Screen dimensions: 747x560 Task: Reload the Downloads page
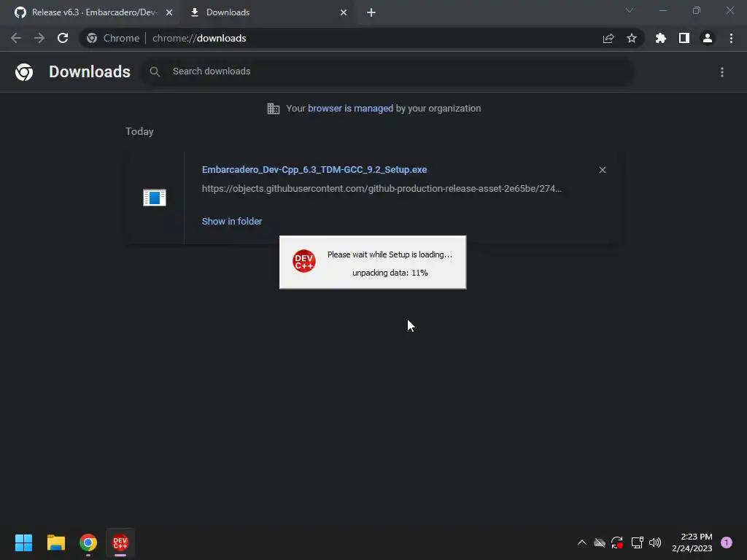pyautogui.click(x=63, y=38)
